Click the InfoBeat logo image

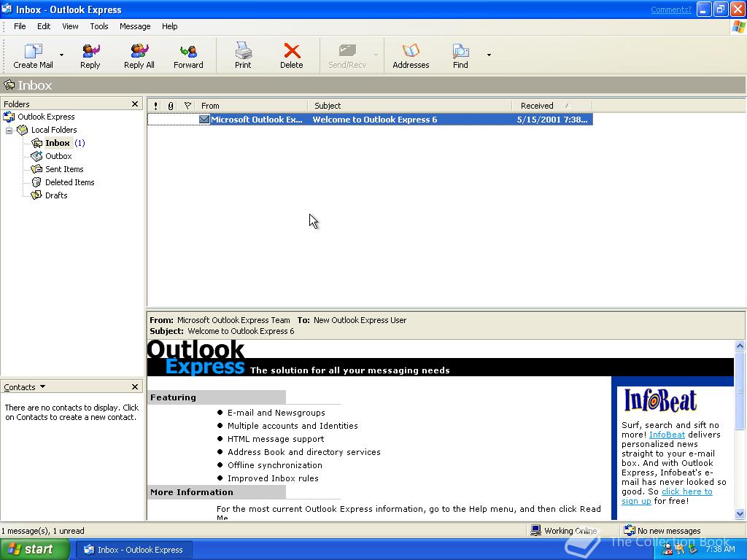click(x=660, y=400)
